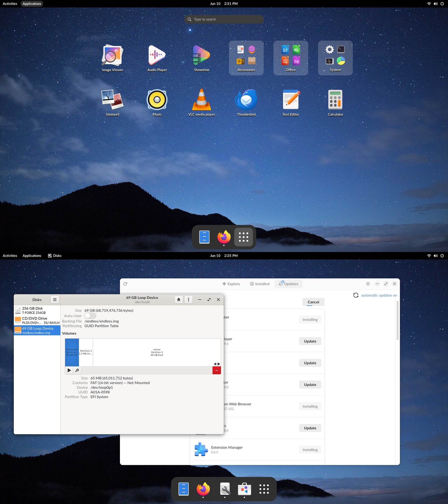Click the automatic updates on link
Image resolution: width=448 pixels, height=504 pixels.
pos(379,295)
